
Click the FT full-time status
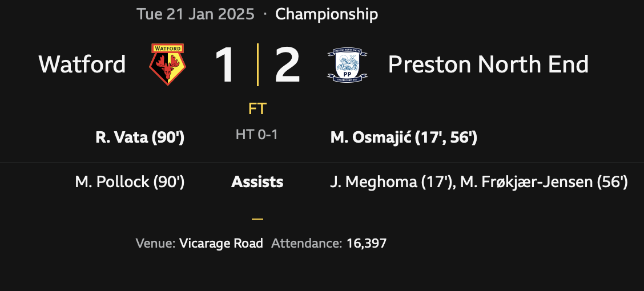pyautogui.click(x=257, y=108)
